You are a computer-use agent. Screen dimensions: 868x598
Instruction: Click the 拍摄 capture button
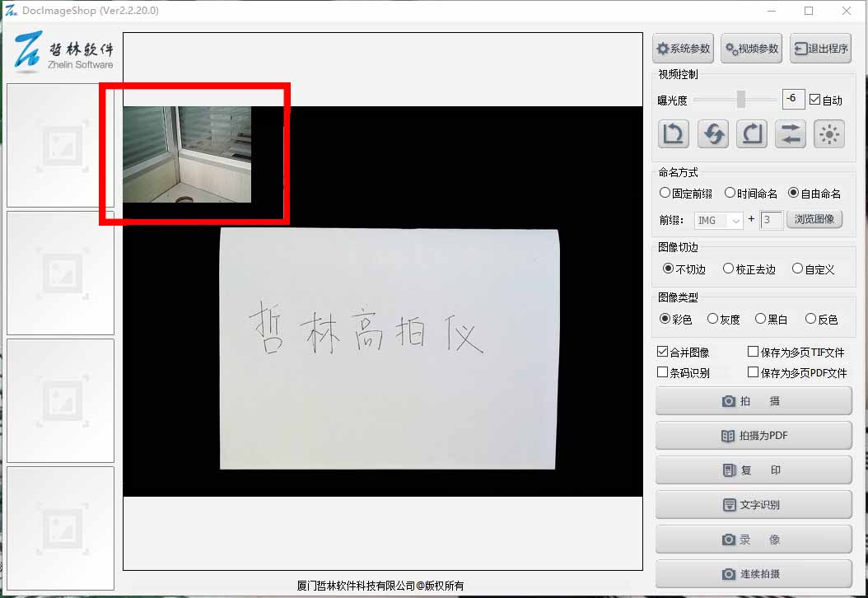coord(753,401)
